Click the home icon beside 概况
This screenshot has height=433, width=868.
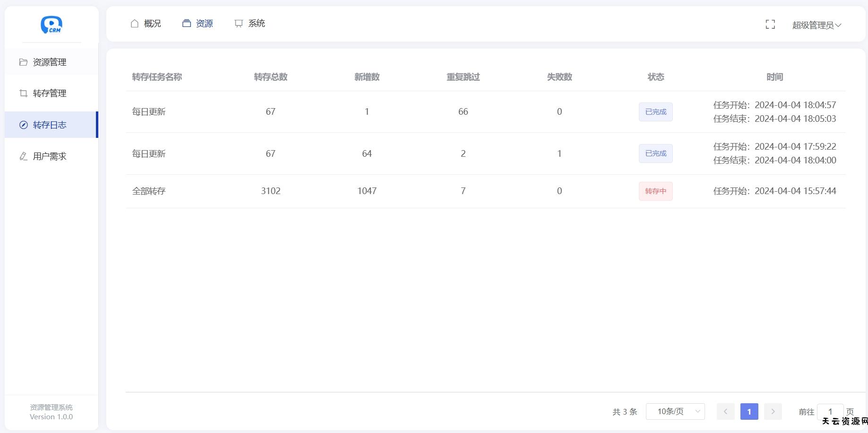[x=135, y=24]
